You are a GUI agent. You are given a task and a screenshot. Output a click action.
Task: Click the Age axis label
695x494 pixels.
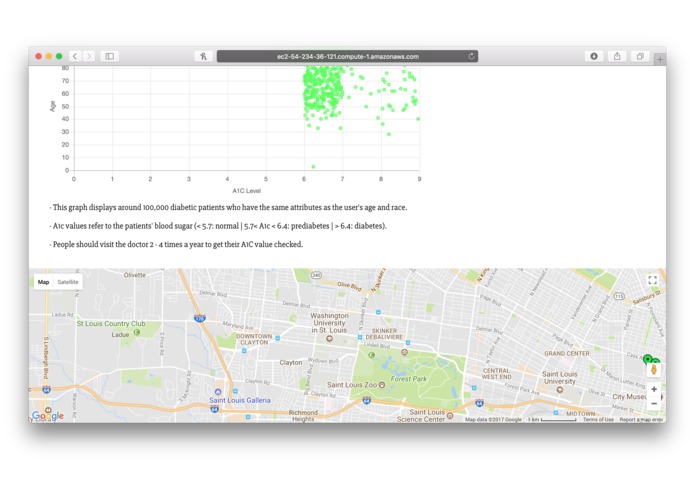click(53, 106)
